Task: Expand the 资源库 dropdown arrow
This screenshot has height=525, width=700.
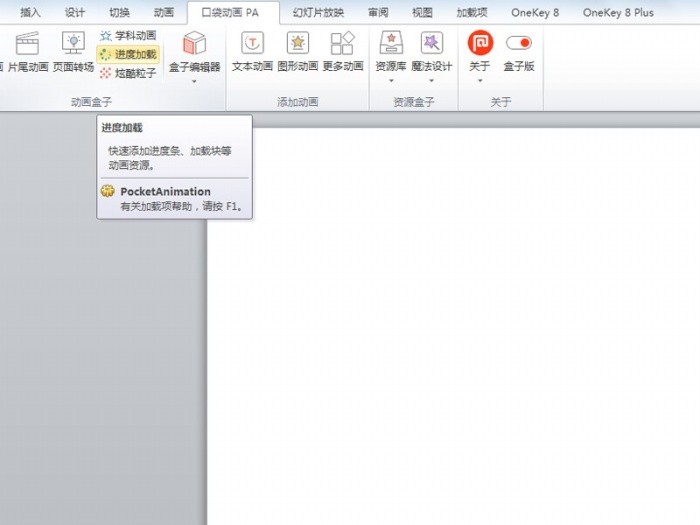Action: (391, 81)
